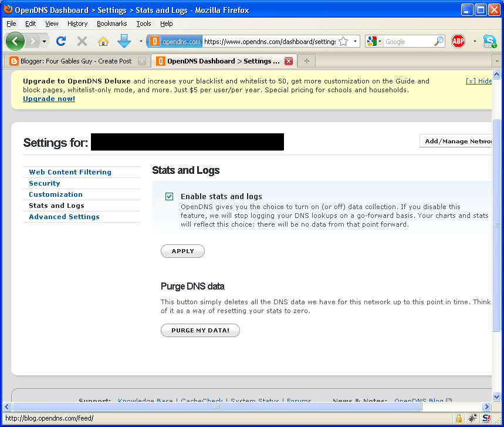Click into the URL address field

(270, 42)
